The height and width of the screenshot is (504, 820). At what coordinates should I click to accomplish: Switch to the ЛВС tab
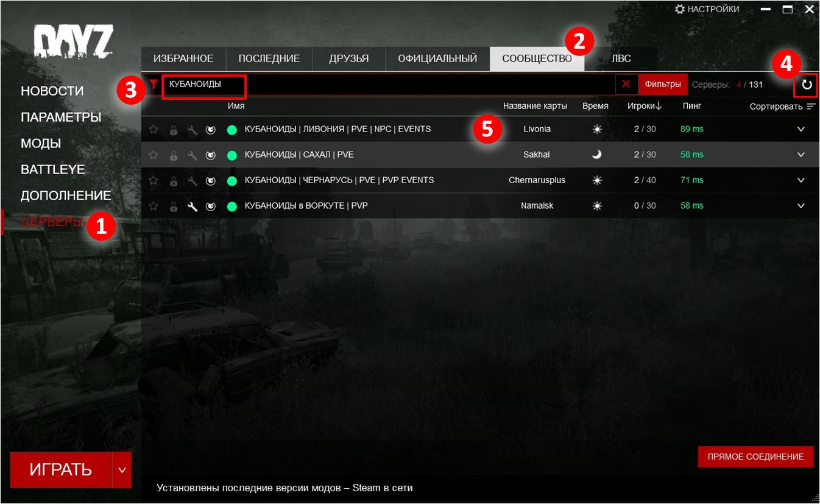click(x=621, y=59)
